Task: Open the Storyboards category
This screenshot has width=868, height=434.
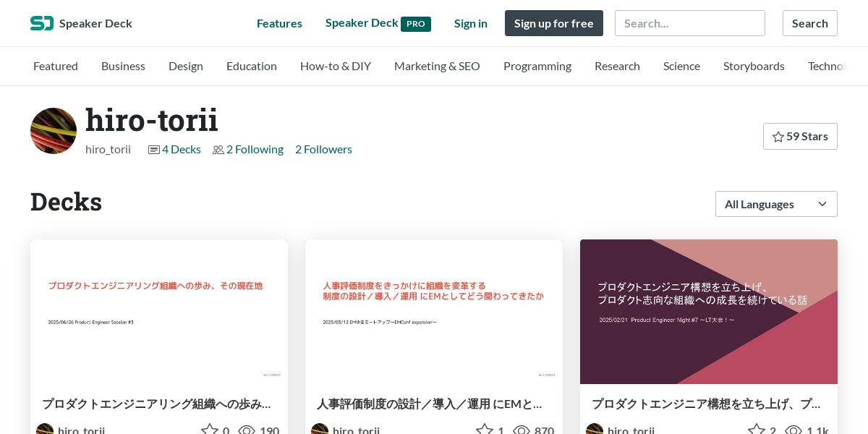Action: coord(754,66)
